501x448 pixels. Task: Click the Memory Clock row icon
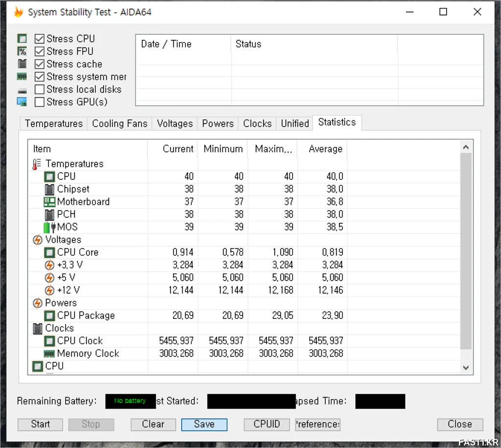[49, 354]
